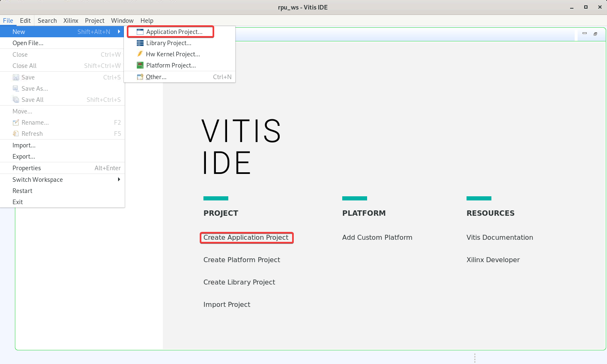Click Move... entry in File menu
The width and height of the screenshot is (607, 364).
tap(62, 111)
